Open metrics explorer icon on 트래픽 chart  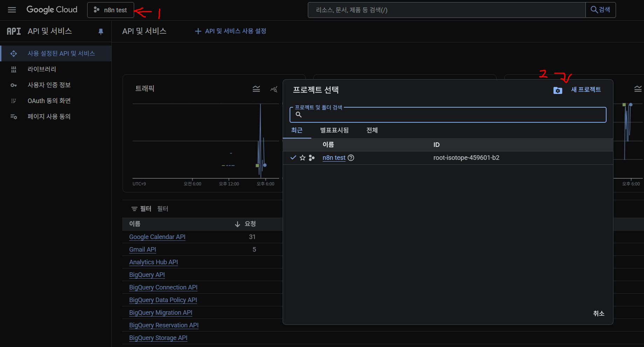click(x=274, y=89)
